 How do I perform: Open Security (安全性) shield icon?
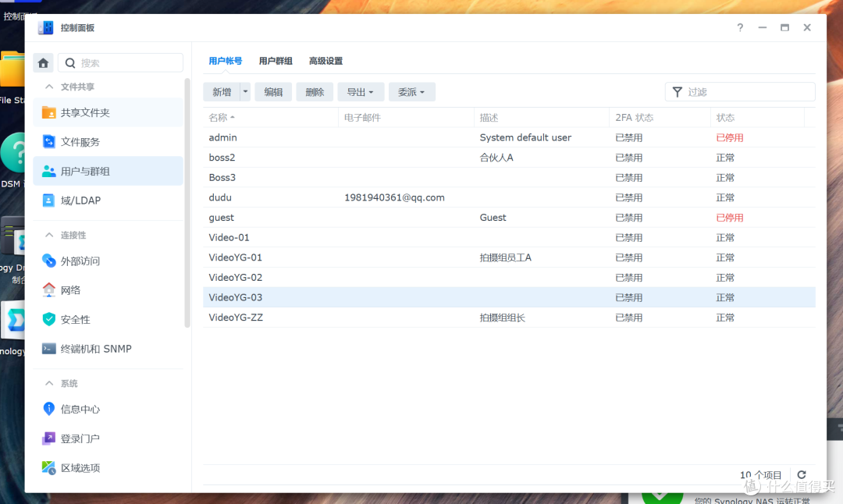coord(48,319)
